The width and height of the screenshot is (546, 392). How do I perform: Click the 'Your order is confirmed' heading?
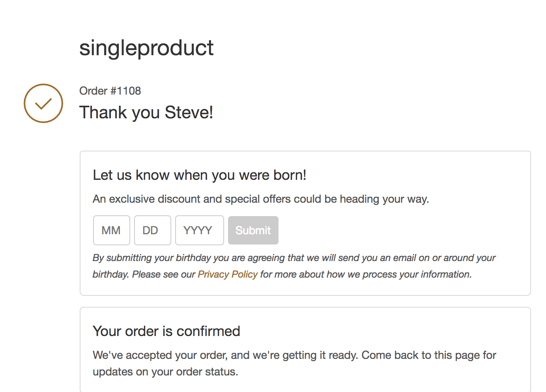(166, 331)
